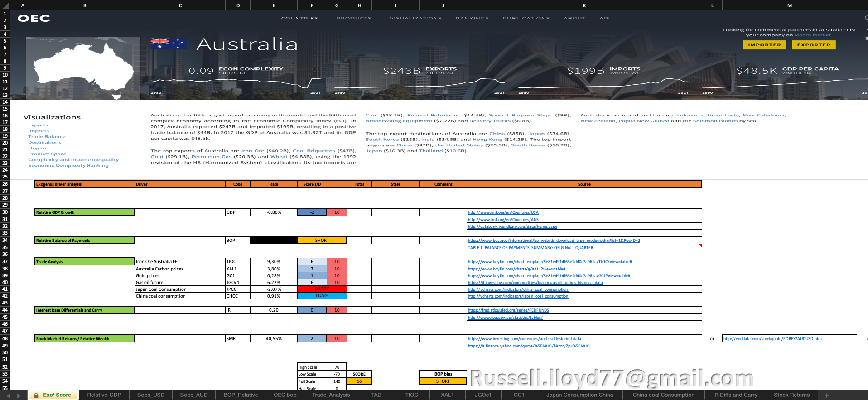This screenshot has height=400, width=868.
Task: Open the koyfin TIOC chart link
Action: pyautogui.click(x=550, y=262)
